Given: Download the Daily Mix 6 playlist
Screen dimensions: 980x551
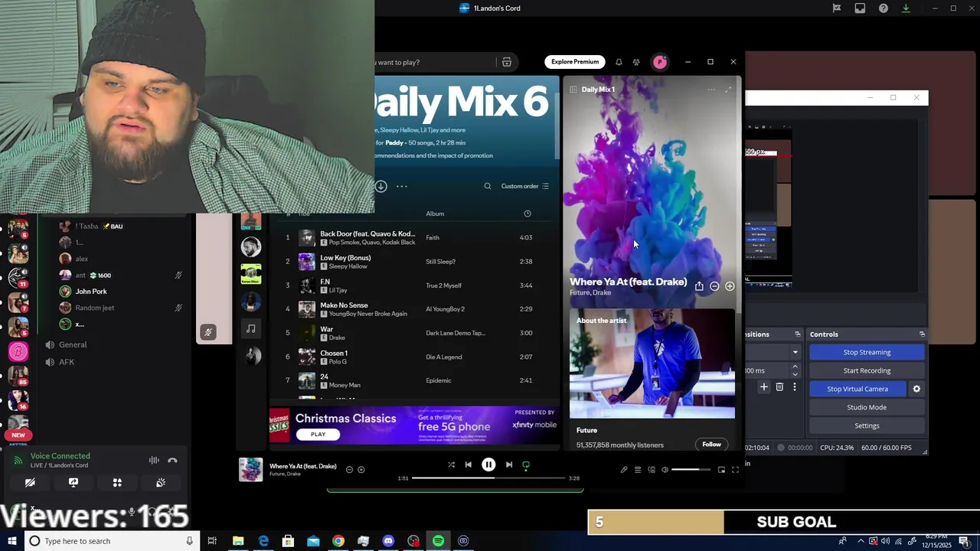Looking at the screenshot, I should [x=381, y=186].
